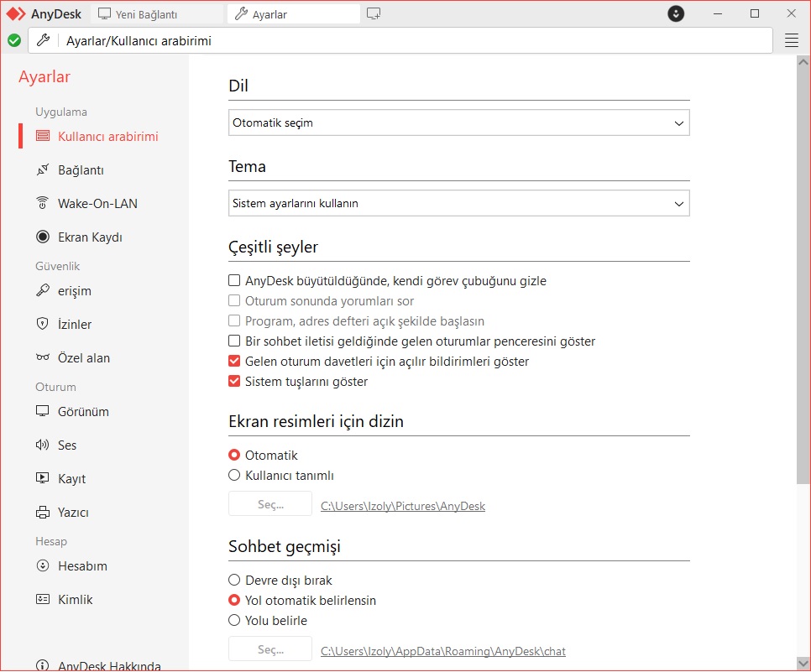This screenshot has height=672, width=811.
Task: Click the scrollbar down arrow
Action: click(x=803, y=663)
